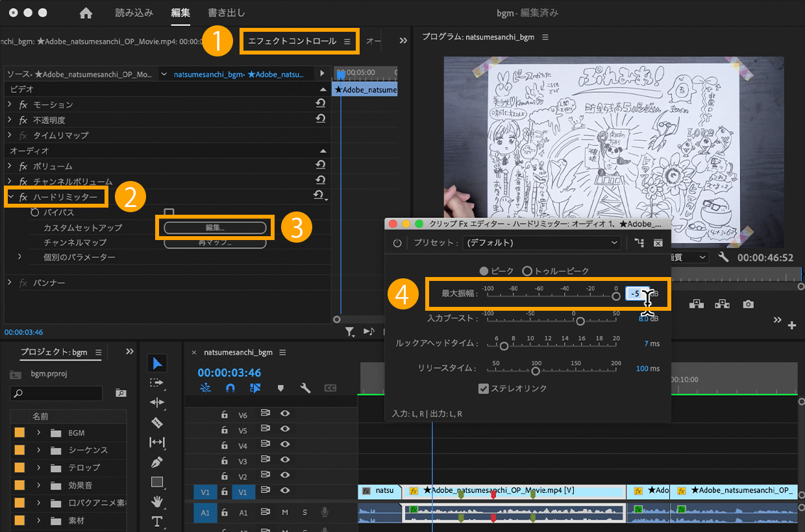Select the Pen tool
Image resolution: width=805 pixels, height=532 pixels.
click(x=157, y=463)
